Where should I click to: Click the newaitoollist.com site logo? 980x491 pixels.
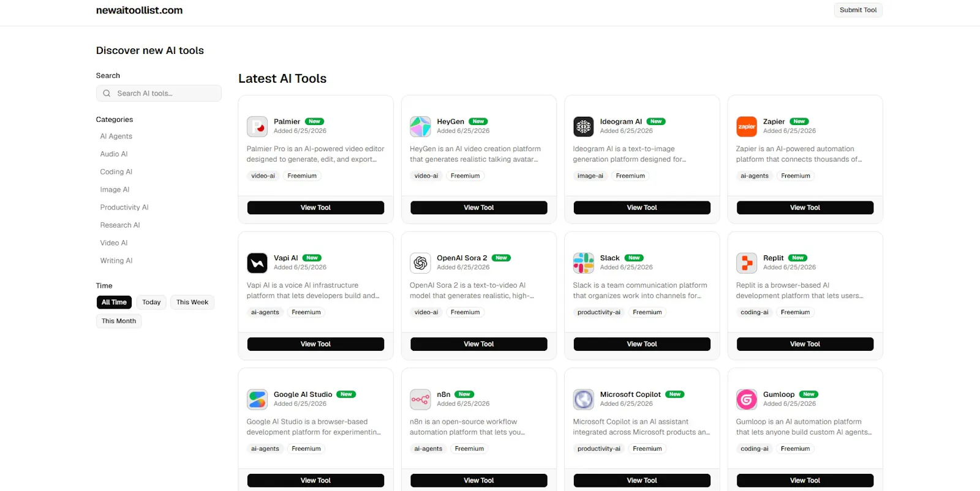pyautogui.click(x=139, y=10)
